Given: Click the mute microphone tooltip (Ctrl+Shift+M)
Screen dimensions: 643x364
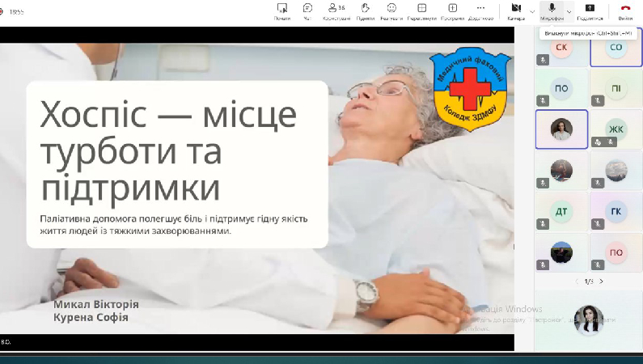Looking at the screenshot, I should 588,33.
